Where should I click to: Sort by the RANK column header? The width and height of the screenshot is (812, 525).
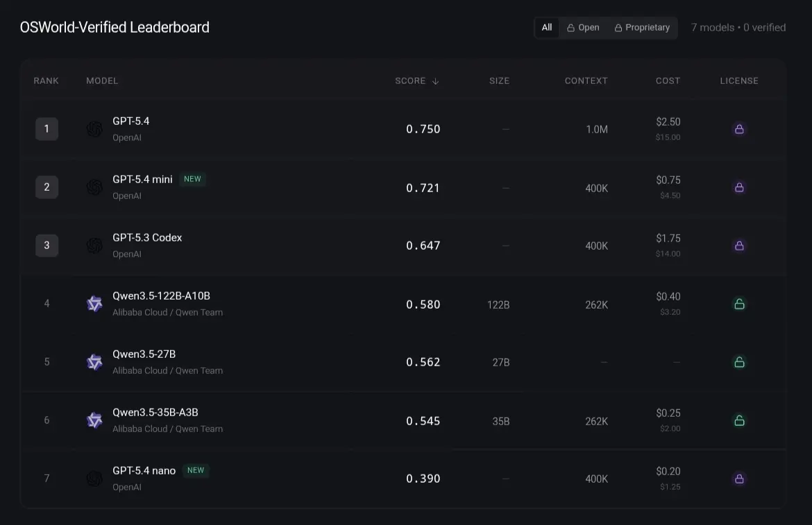pyautogui.click(x=46, y=80)
